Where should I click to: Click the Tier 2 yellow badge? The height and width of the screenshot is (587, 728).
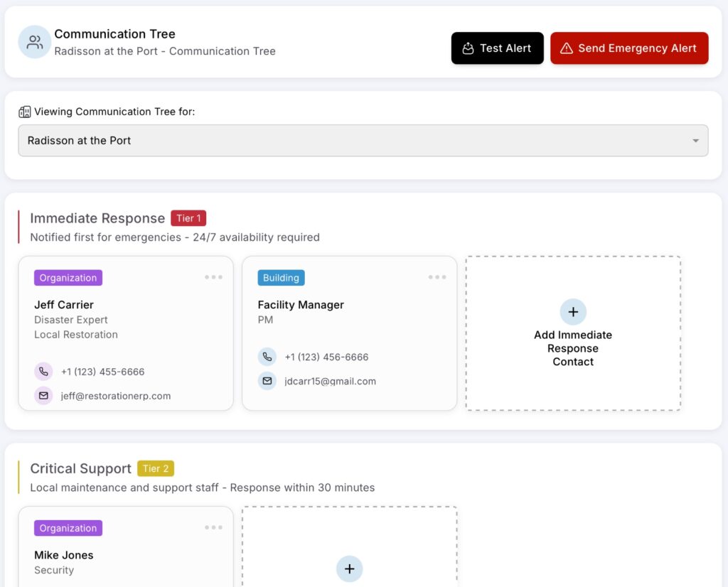coord(156,468)
